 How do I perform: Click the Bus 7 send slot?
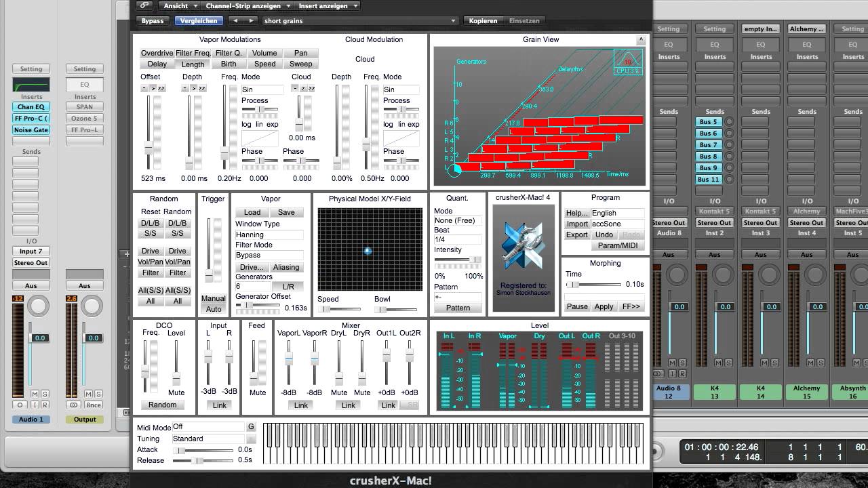click(x=708, y=145)
